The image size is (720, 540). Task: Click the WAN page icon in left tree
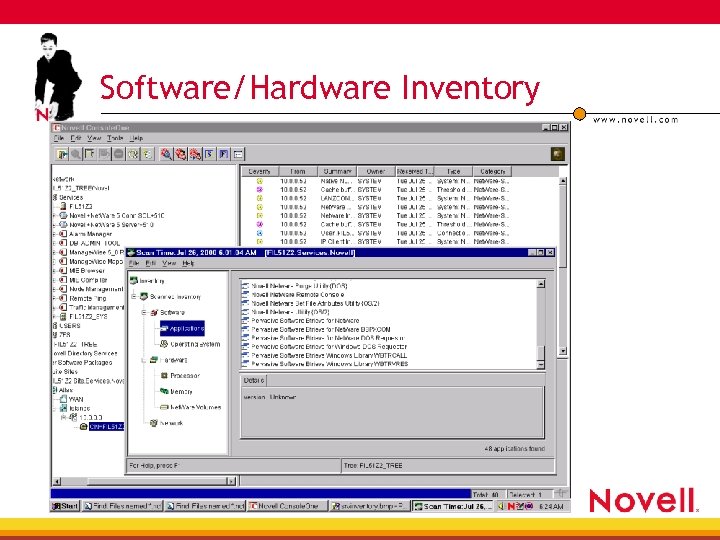point(63,399)
